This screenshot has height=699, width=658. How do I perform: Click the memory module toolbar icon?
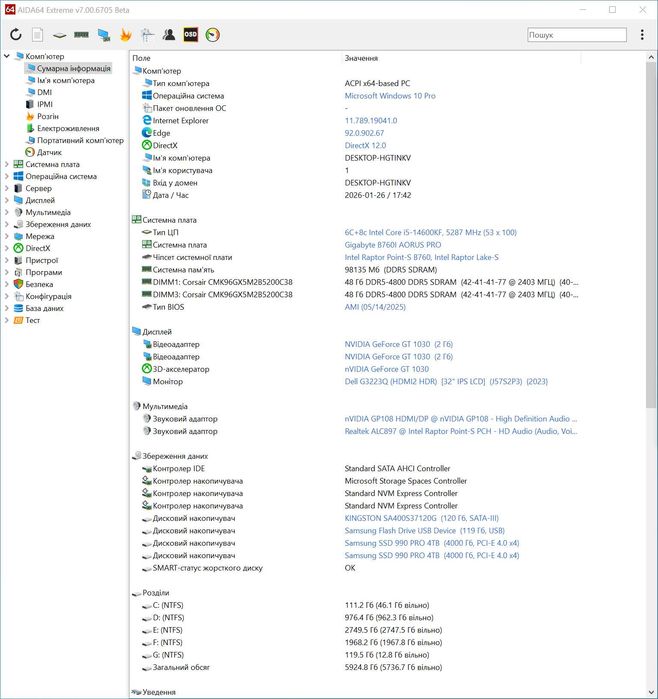click(x=81, y=34)
